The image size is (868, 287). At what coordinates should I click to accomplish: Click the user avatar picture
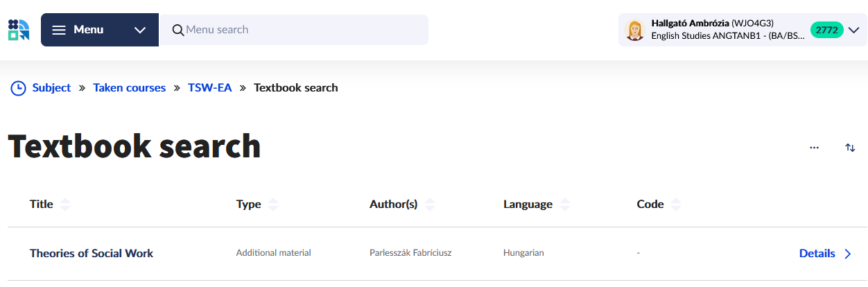coord(634,30)
